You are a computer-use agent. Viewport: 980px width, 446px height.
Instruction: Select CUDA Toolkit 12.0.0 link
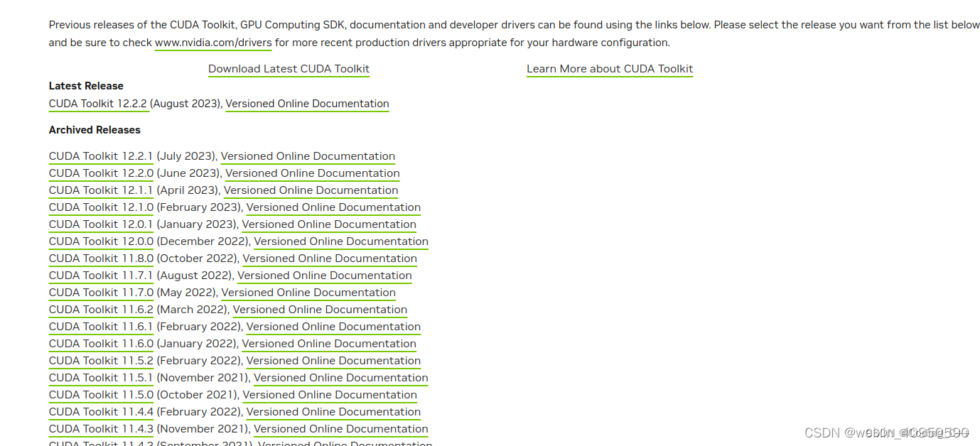click(x=101, y=241)
